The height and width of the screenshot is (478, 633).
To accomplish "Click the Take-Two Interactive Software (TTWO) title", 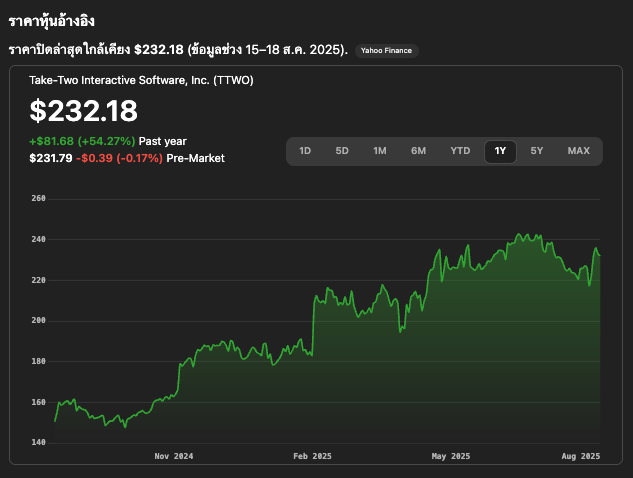I will click(141, 80).
